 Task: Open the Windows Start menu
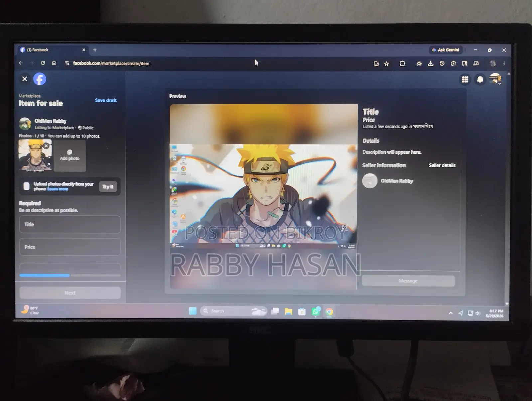(x=192, y=311)
